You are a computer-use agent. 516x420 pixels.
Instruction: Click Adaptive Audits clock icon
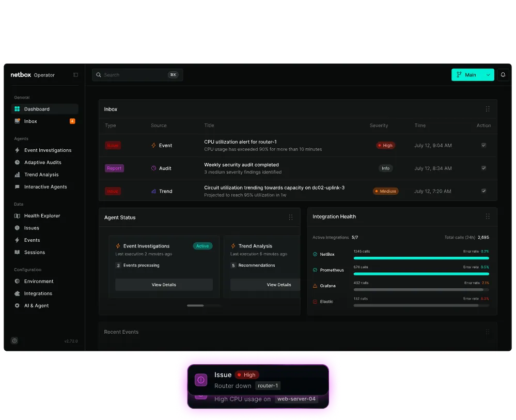click(x=17, y=162)
